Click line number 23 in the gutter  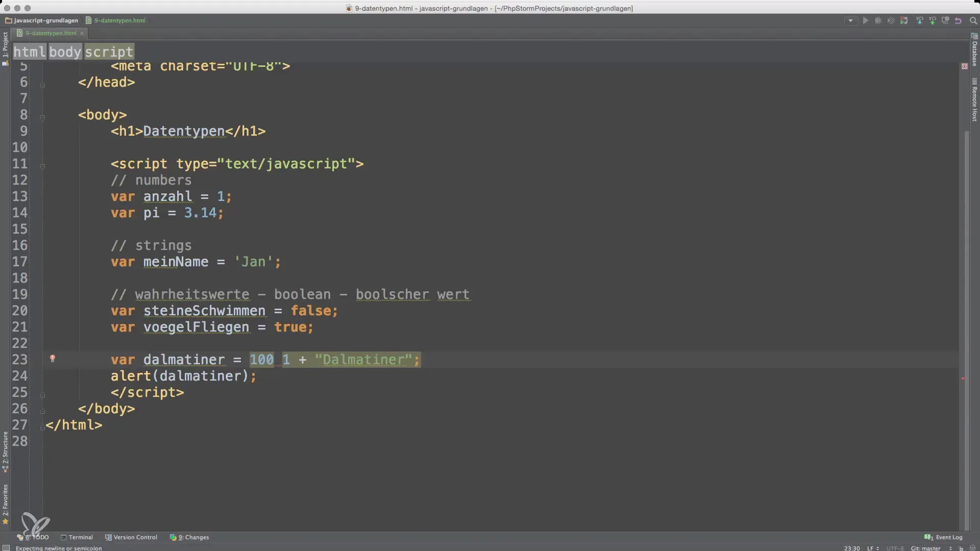(20, 360)
